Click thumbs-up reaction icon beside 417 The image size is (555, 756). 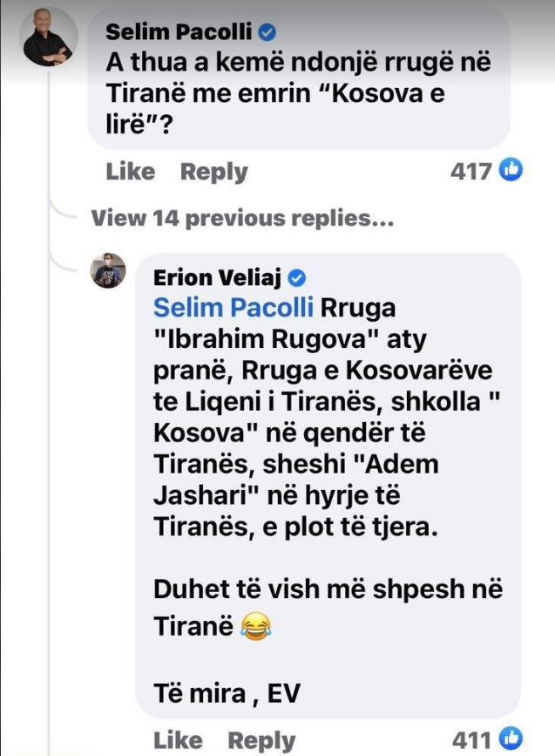point(511,170)
